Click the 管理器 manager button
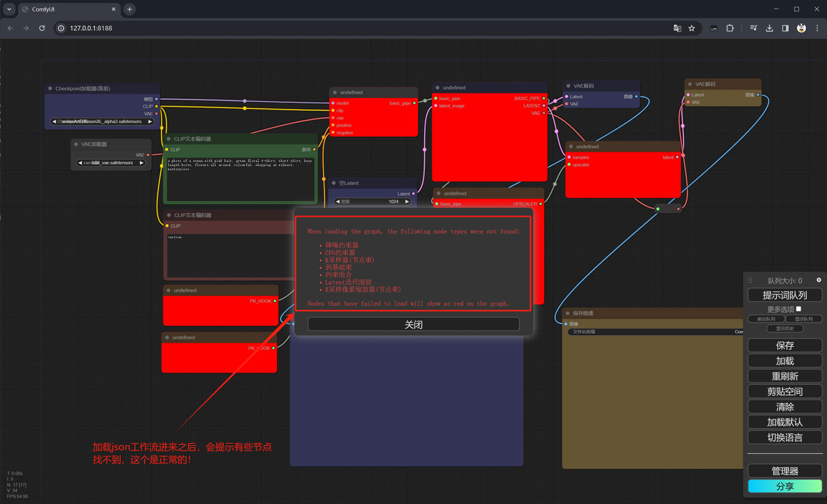This screenshot has height=504, width=827. [785, 471]
